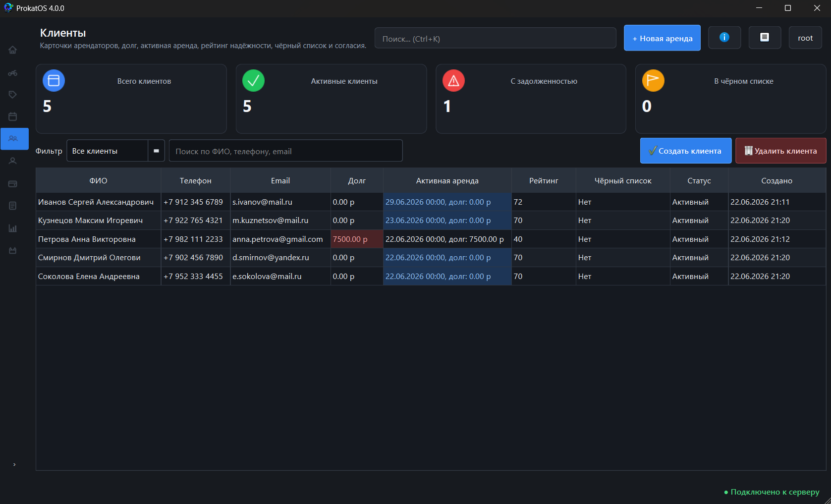Click the + Новая аренда button

pos(662,38)
